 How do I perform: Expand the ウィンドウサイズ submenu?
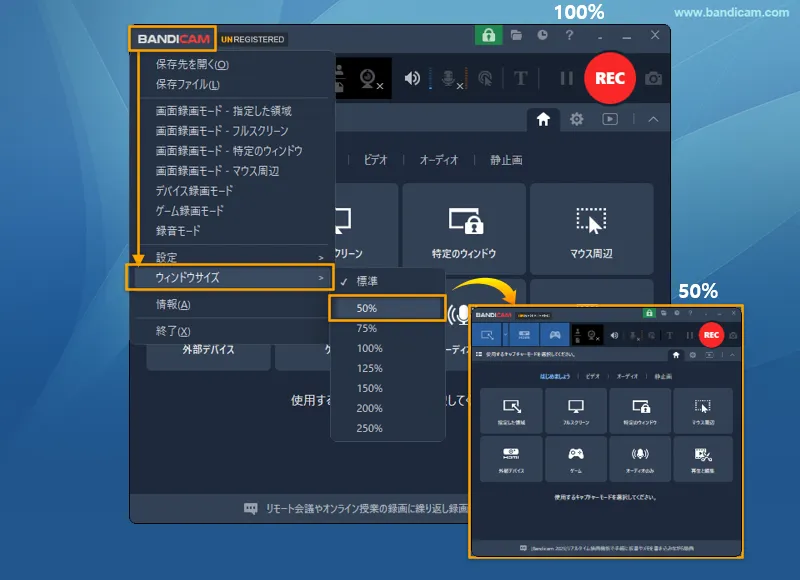230,278
